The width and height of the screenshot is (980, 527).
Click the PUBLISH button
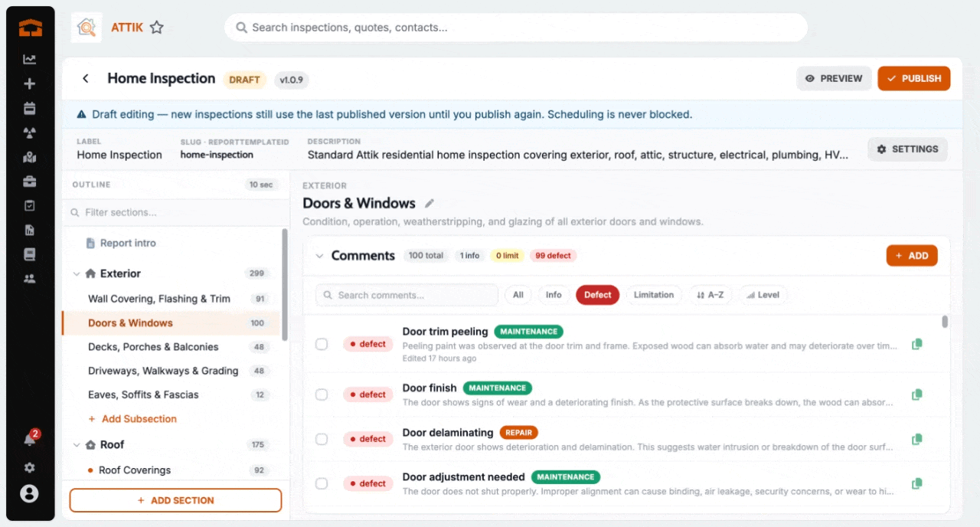point(914,78)
